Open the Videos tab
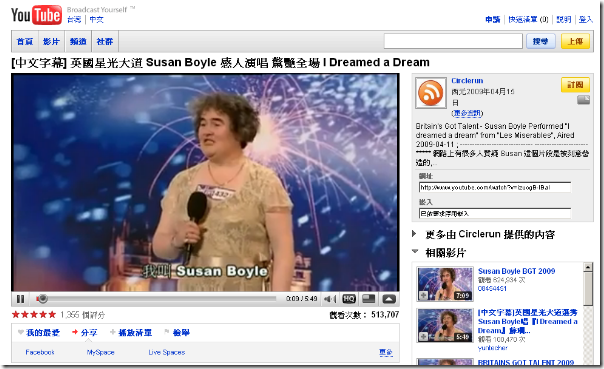Screen dimensions: 604x369 51,41
